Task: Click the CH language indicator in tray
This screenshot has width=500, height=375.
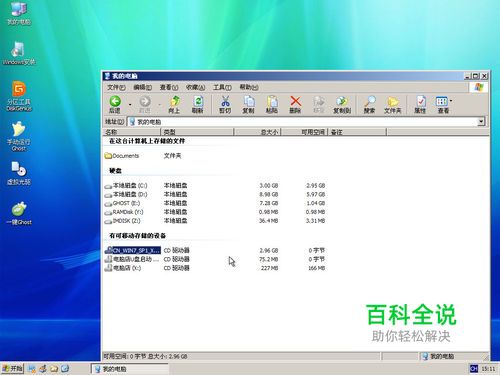Action: pyautogui.click(x=473, y=369)
